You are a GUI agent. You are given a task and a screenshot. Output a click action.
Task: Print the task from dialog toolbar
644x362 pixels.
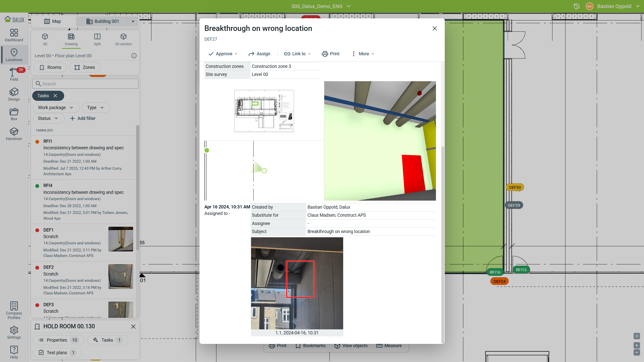click(x=331, y=54)
